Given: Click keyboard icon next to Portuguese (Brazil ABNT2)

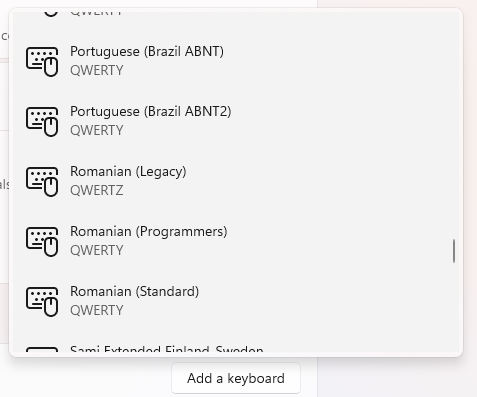Looking at the screenshot, I should [42, 122].
